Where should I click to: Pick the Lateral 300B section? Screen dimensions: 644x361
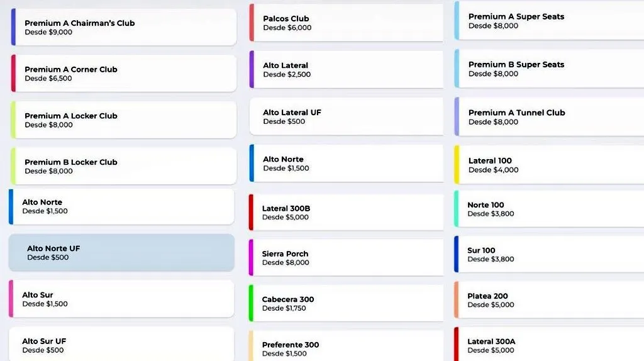tap(346, 213)
